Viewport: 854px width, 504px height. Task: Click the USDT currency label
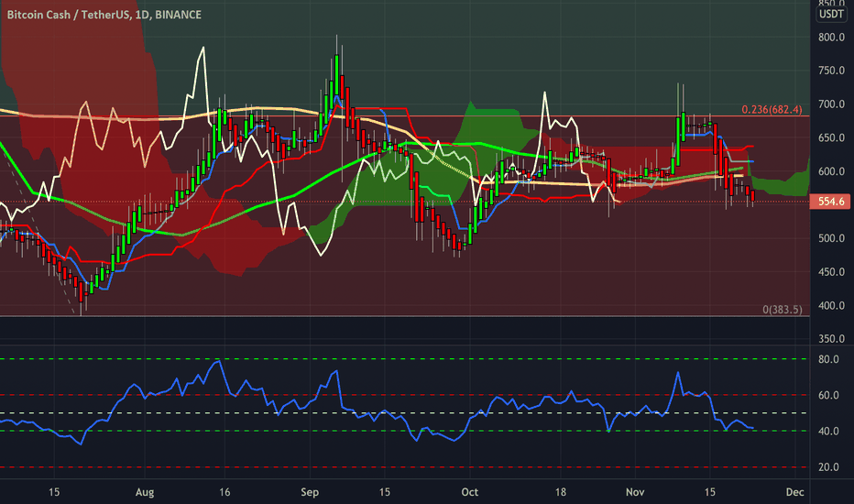point(832,14)
